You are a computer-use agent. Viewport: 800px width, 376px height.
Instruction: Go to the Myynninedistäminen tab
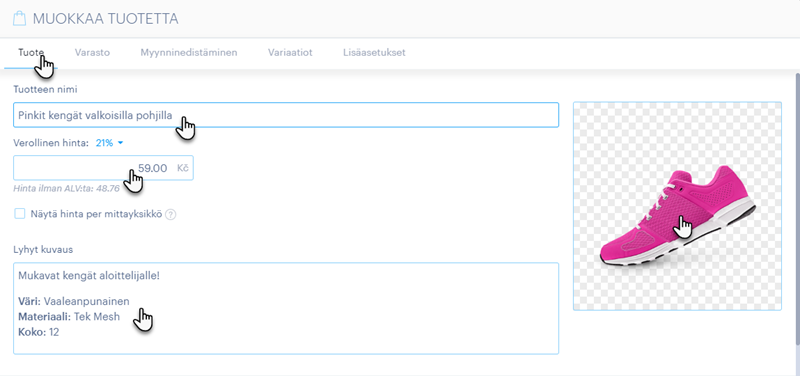[x=189, y=53]
